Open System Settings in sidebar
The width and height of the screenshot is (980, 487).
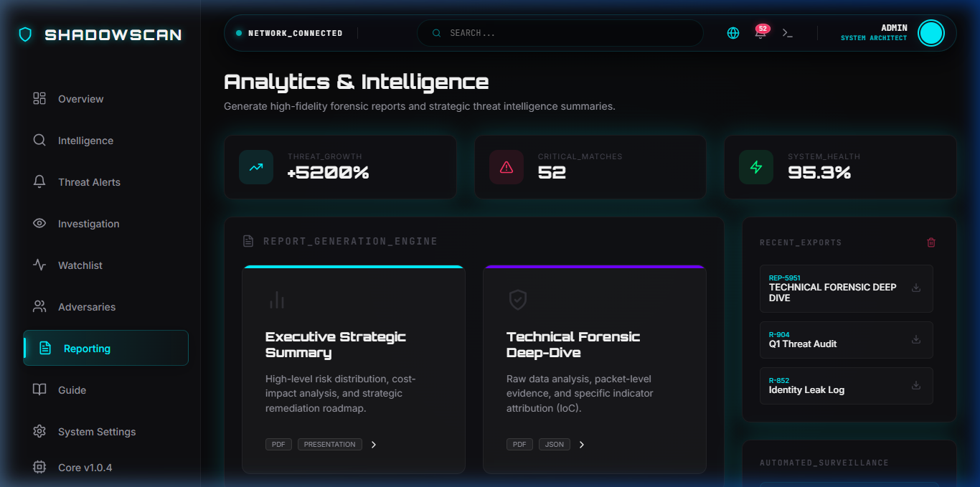click(x=106, y=432)
